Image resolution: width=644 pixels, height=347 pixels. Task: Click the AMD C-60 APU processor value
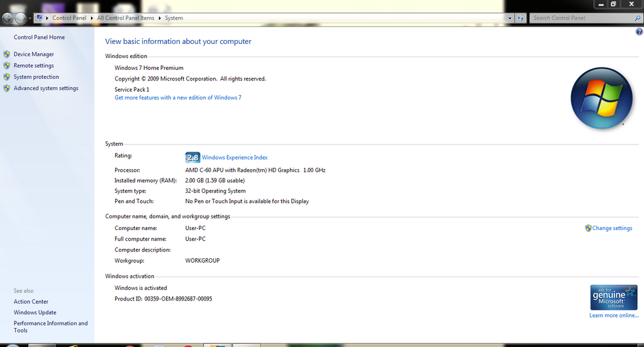pos(255,170)
